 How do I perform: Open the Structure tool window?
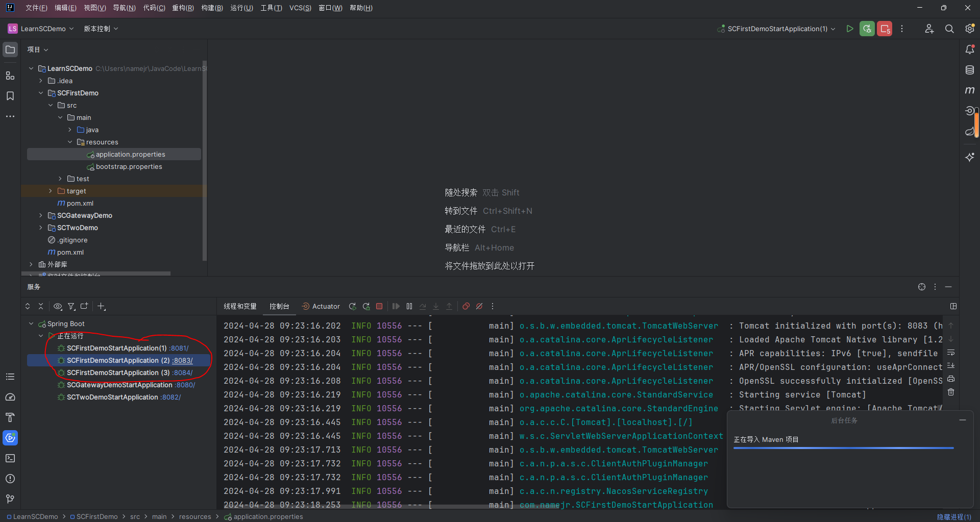[x=10, y=76]
